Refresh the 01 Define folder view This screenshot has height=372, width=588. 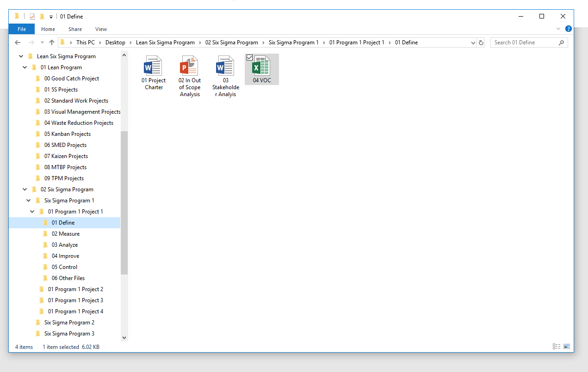481,43
